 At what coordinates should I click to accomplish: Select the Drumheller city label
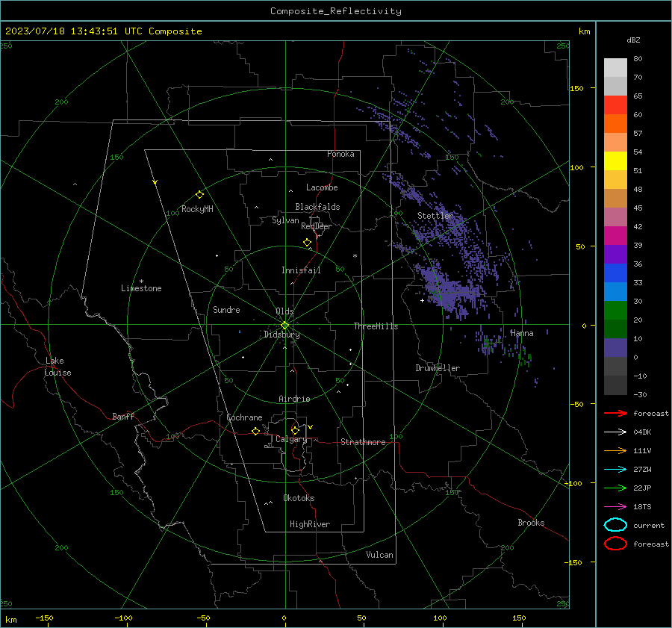click(x=438, y=368)
